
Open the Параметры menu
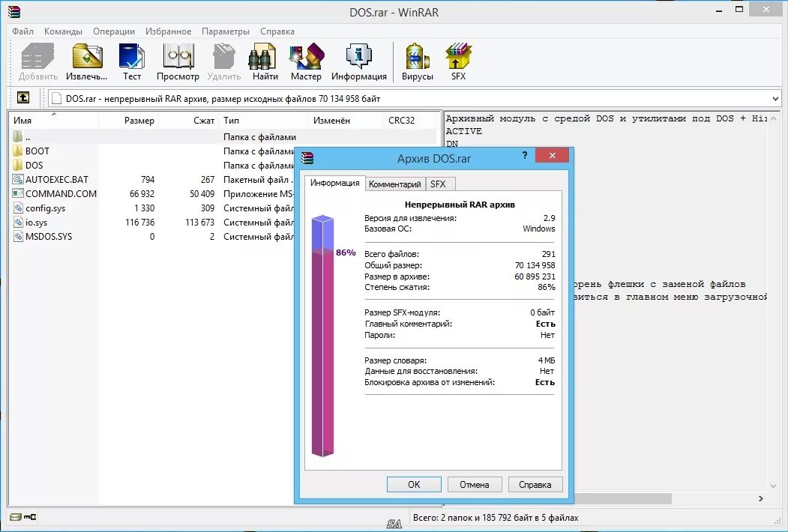point(226,31)
